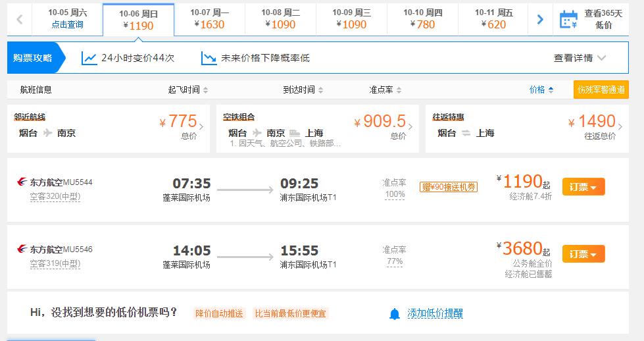This screenshot has height=341, width=644.
Task: Click the bell icon for low-price alert
Action: 394,314
